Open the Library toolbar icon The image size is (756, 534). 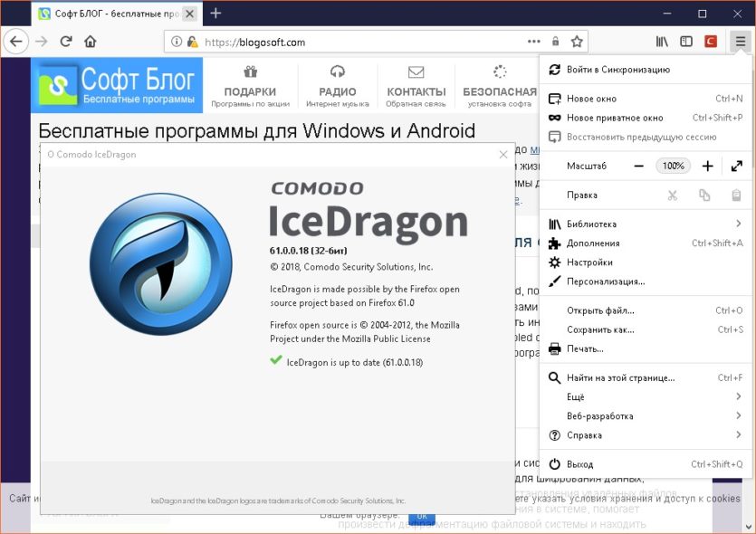click(662, 42)
